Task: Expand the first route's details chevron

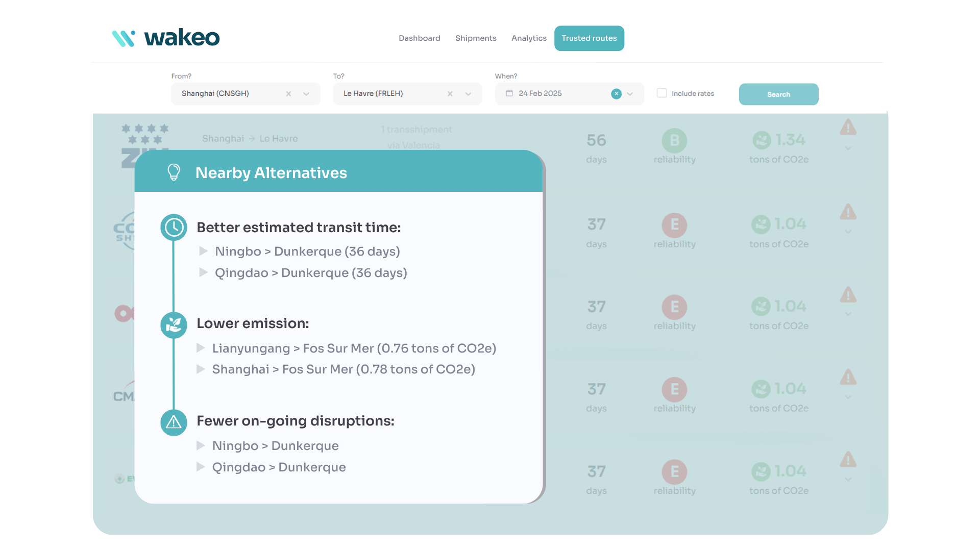Action: [x=848, y=148]
